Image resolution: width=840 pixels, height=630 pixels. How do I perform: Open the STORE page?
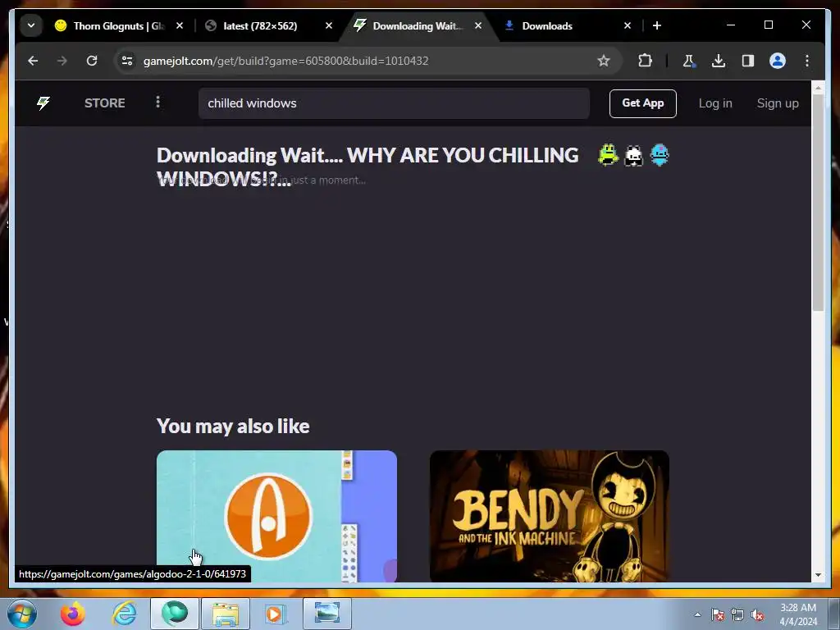click(x=104, y=103)
